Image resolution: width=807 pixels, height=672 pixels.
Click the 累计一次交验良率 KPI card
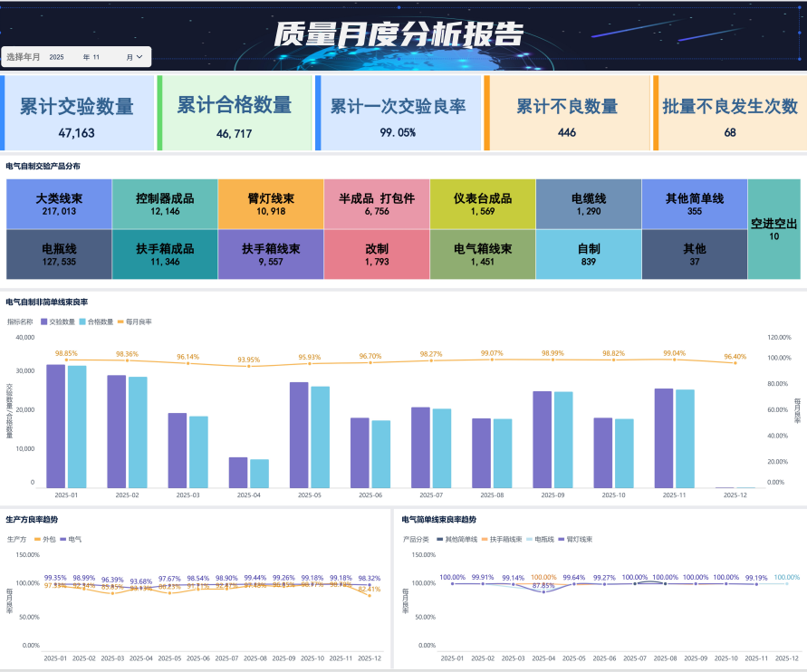pos(398,113)
